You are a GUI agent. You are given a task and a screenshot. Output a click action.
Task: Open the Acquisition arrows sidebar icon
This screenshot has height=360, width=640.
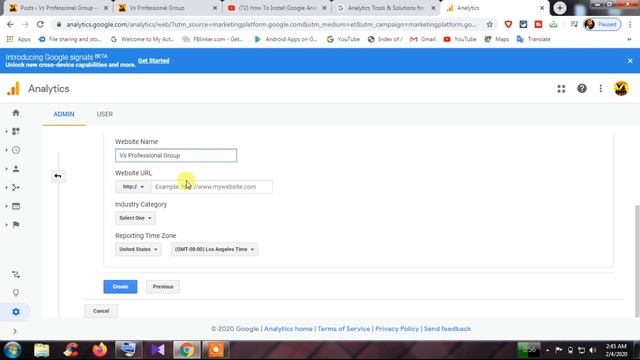(x=16, y=187)
